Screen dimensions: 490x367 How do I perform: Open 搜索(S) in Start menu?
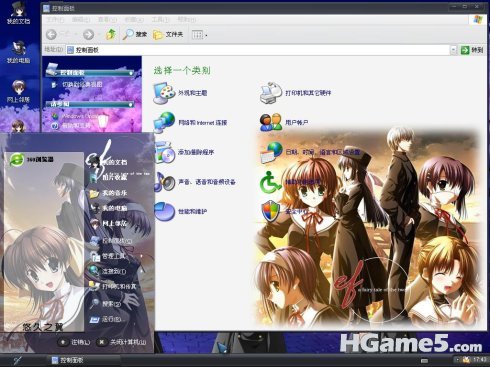pyautogui.click(x=106, y=304)
